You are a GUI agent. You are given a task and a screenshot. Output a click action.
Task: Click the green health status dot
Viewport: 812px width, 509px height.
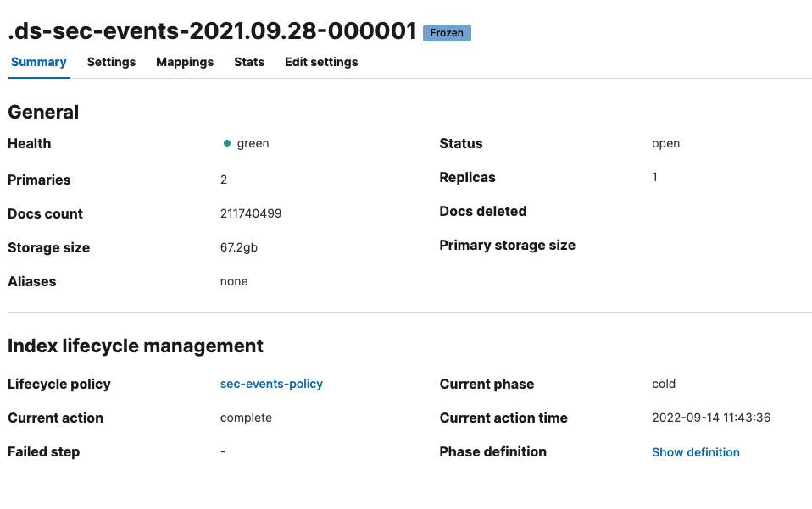coord(227,144)
